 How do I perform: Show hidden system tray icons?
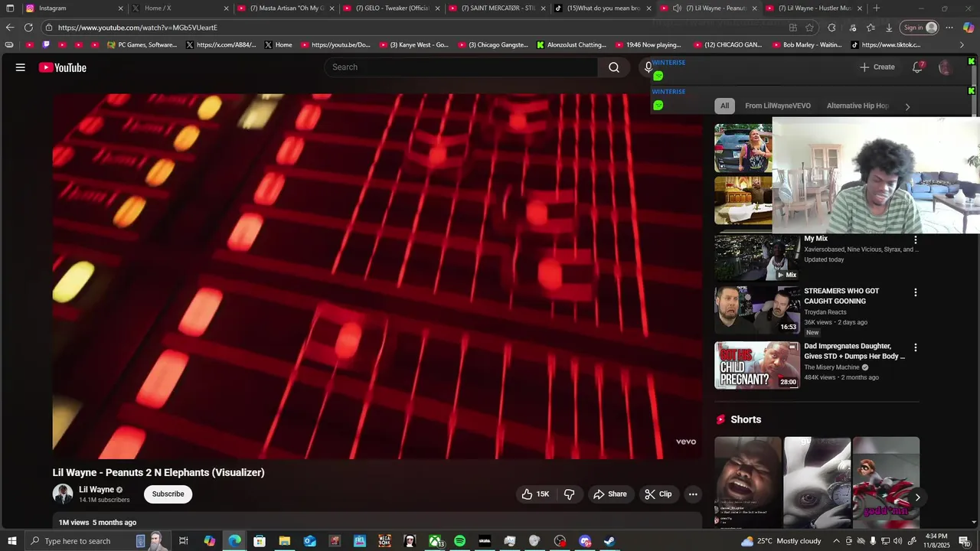coord(836,541)
